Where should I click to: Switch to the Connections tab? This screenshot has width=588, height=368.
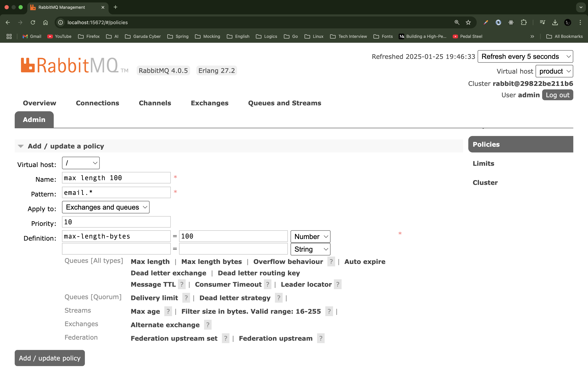tap(97, 103)
